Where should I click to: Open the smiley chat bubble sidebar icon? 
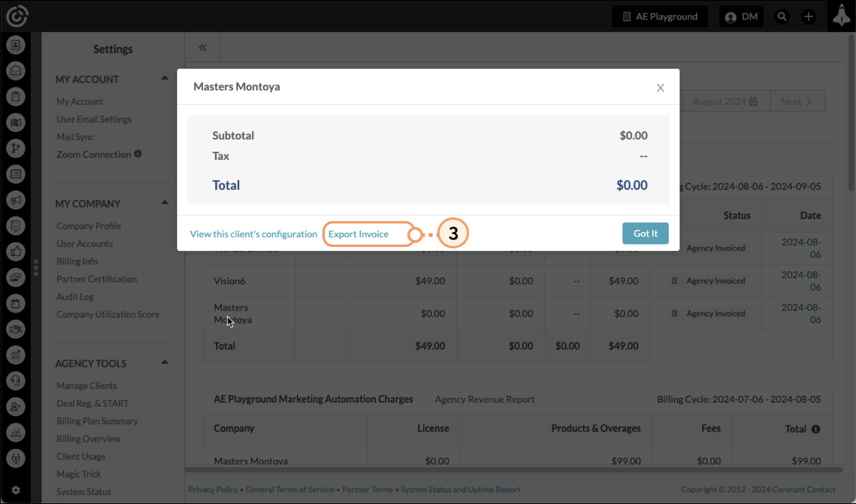click(x=16, y=226)
